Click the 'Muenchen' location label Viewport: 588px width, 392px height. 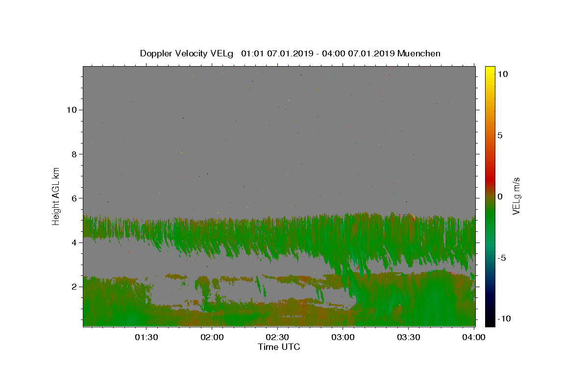pyautogui.click(x=419, y=53)
